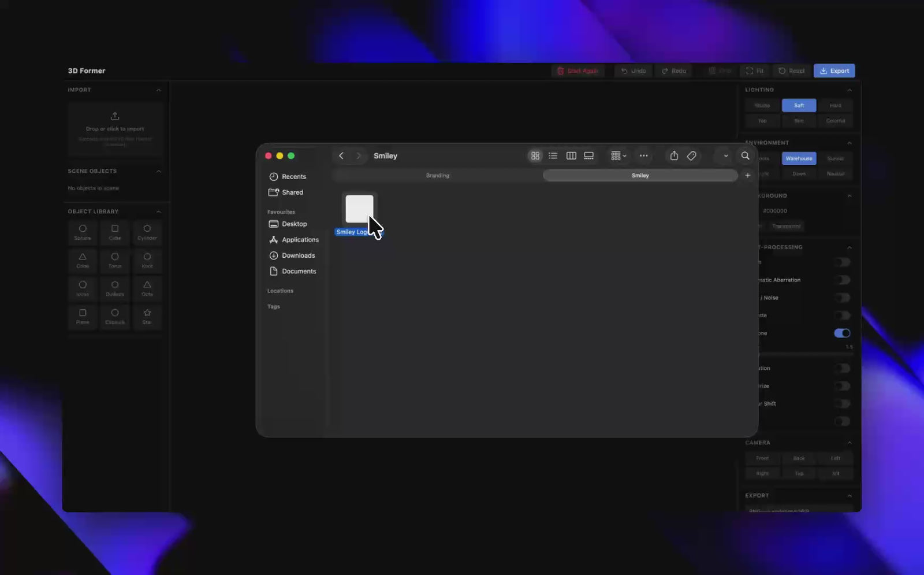Click the Finder share icon

pyautogui.click(x=674, y=156)
